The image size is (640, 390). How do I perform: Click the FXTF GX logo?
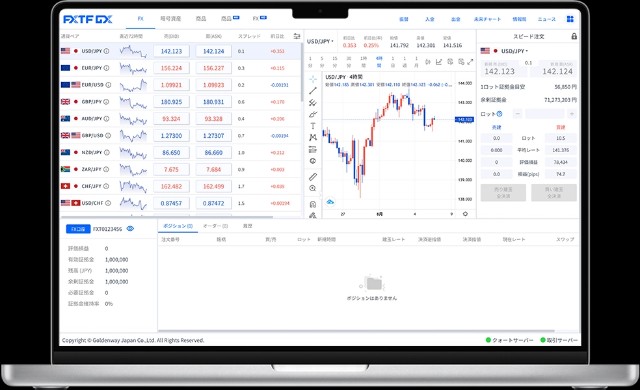coord(88,19)
